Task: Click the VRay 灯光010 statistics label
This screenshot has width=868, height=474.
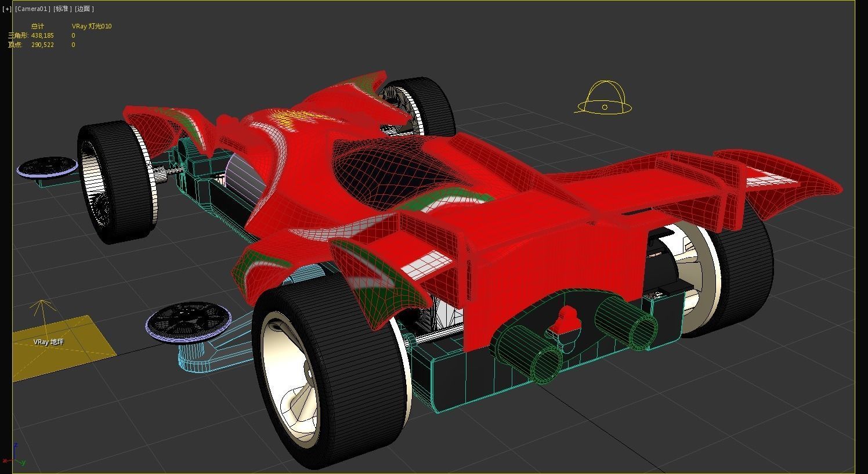Action: tap(92, 26)
